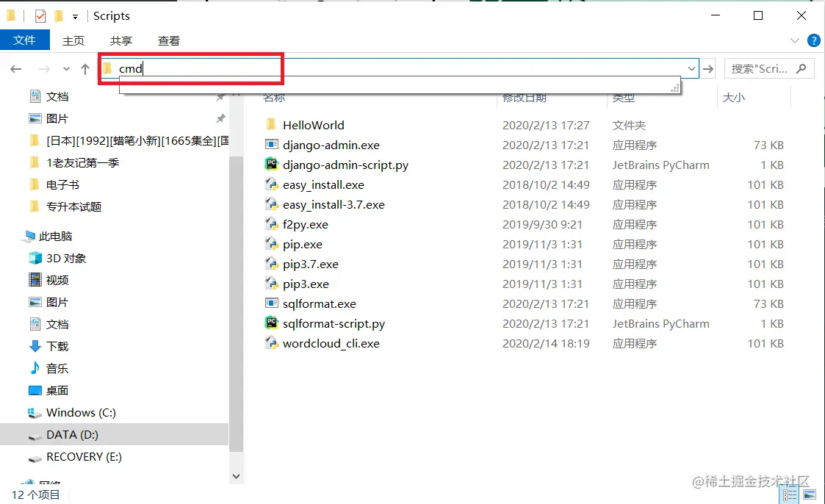Select easy_install.exe icon
The width and height of the screenshot is (825, 504).
(271, 184)
